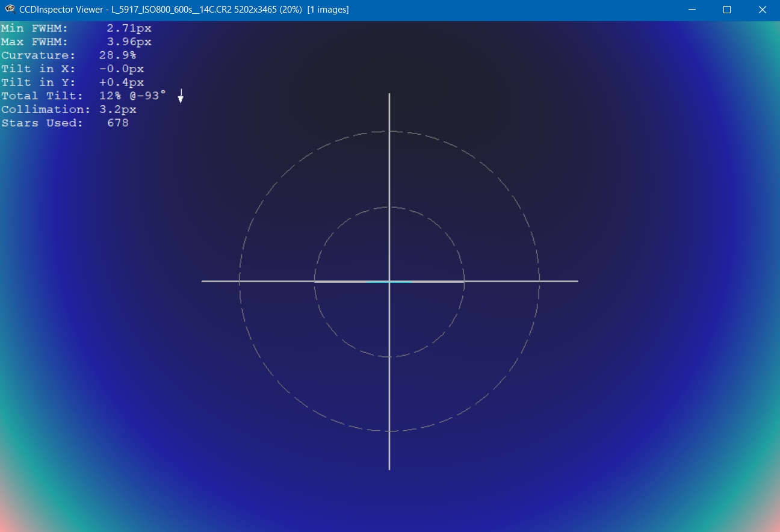Click the top end of the vertical crosshair line

[389, 95]
